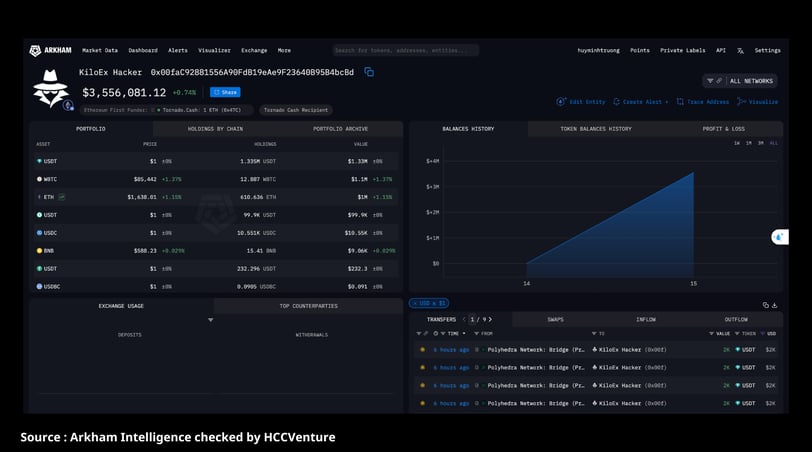Open the API link
This screenshot has height=452, width=812.
coord(720,50)
